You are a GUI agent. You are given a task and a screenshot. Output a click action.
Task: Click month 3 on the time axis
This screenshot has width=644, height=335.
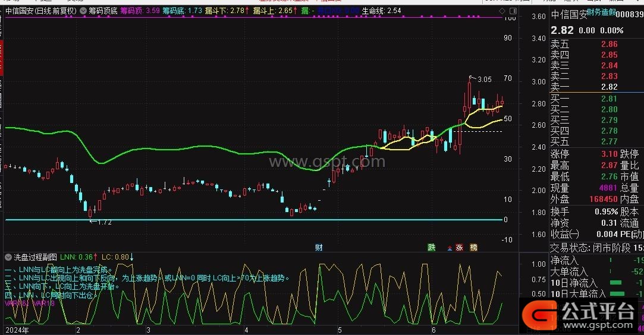[148, 330]
